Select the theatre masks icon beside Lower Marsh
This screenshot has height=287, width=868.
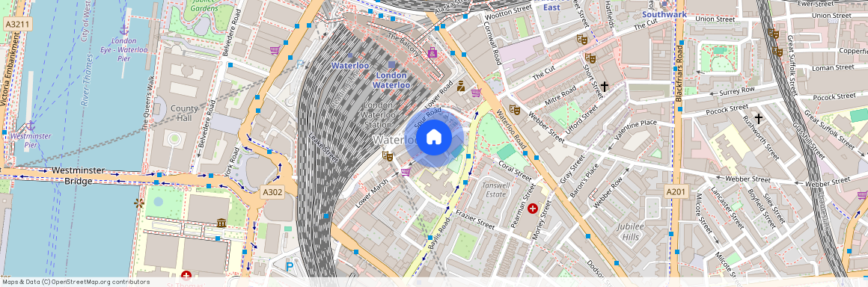(388, 156)
